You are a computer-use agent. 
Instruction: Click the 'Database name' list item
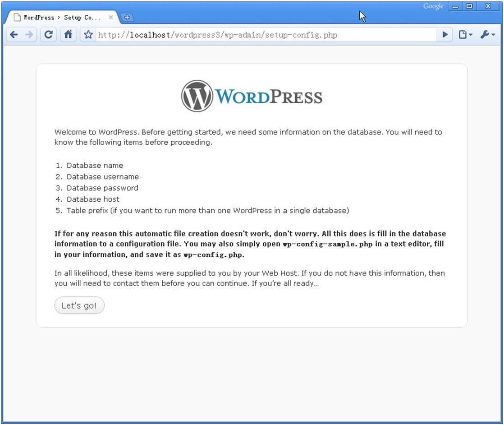[95, 166]
